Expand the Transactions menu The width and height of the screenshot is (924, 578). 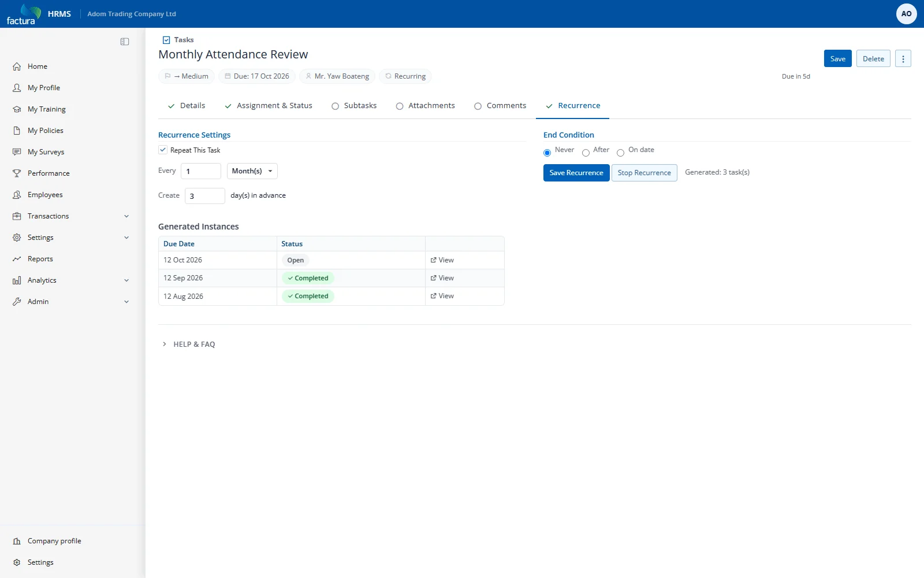coord(72,216)
